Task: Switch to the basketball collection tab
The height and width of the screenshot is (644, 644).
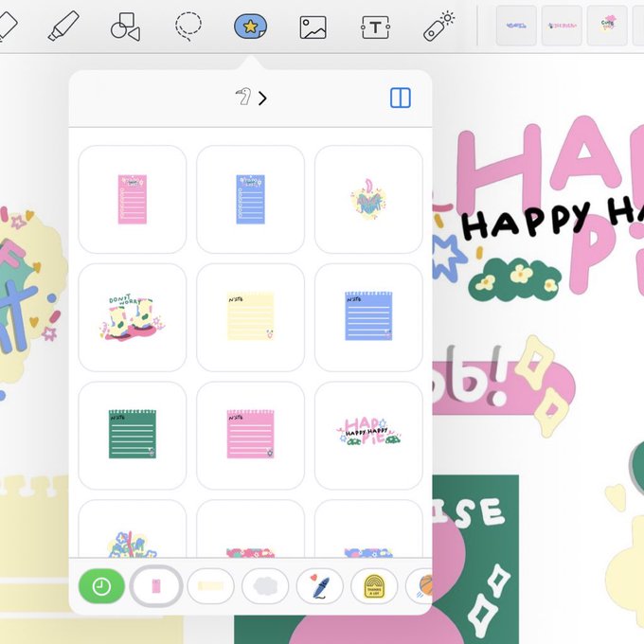Action: [x=419, y=586]
